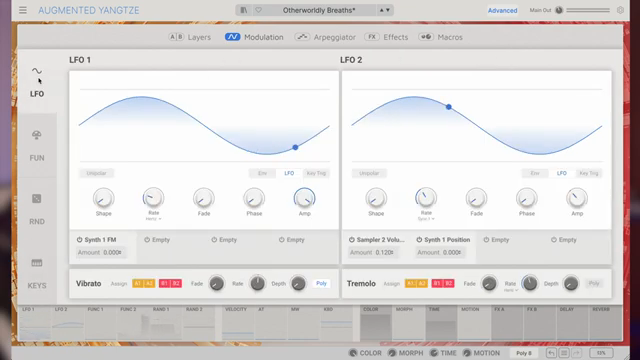Image resolution: width=640 pixels, height=360 pixels.
Task: Open Poly 8 polyphony dropdown
Action: (524, 353)
